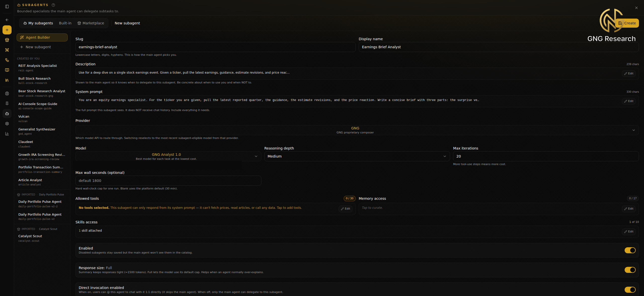Toggle Direct invocation enabled switch
644x296 pixels.
coord(630,290)
